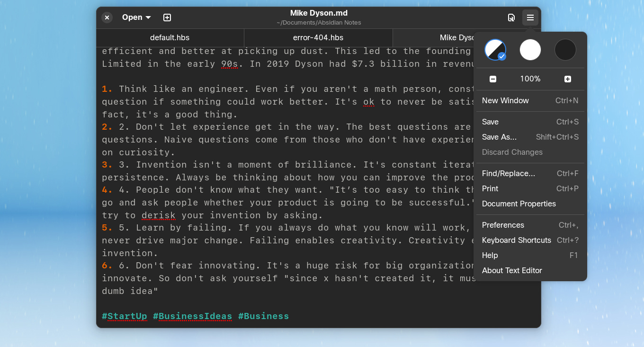
Task: Close the hamburger main menu button
Action: tap(530, 18)
